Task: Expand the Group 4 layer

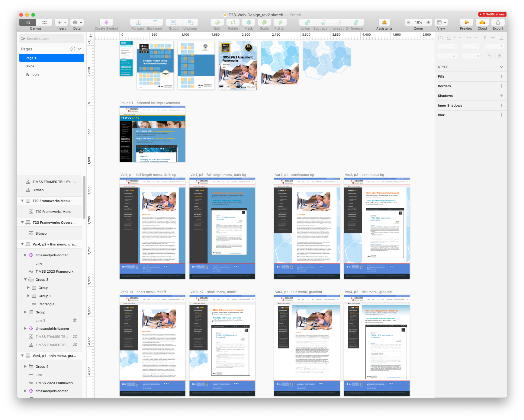Action: click(x=25, y=367)
